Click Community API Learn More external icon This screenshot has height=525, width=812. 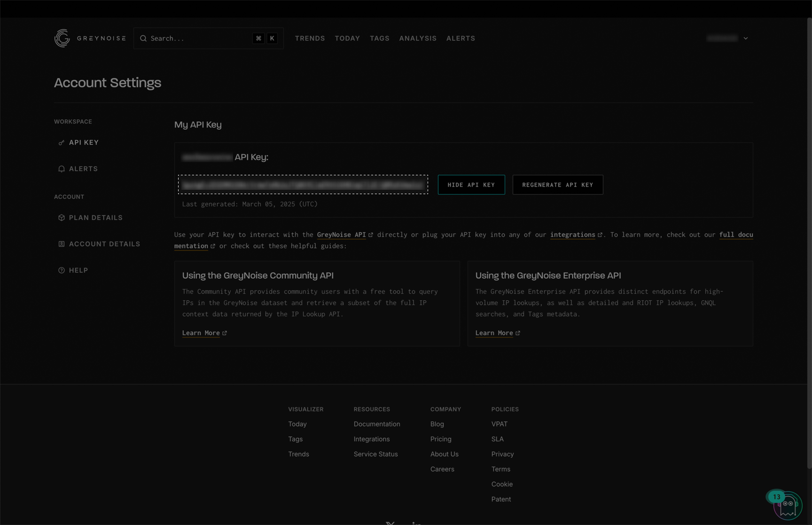[225, 333]
